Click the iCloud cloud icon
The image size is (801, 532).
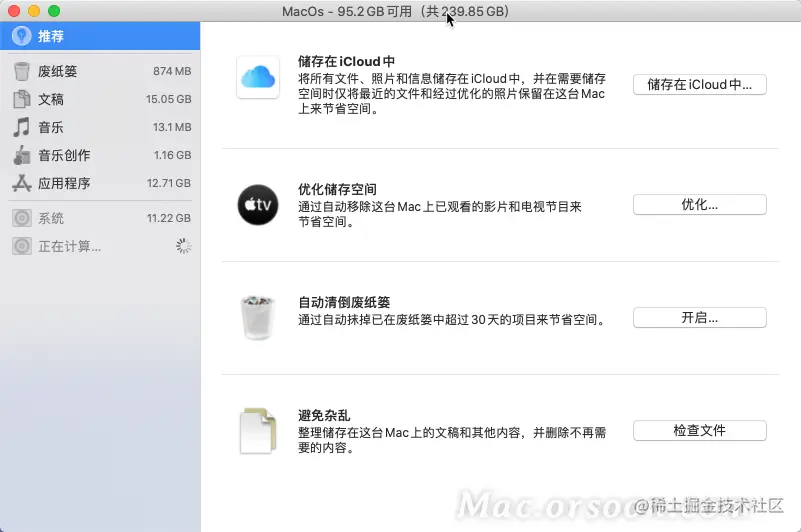pos(258,77)
